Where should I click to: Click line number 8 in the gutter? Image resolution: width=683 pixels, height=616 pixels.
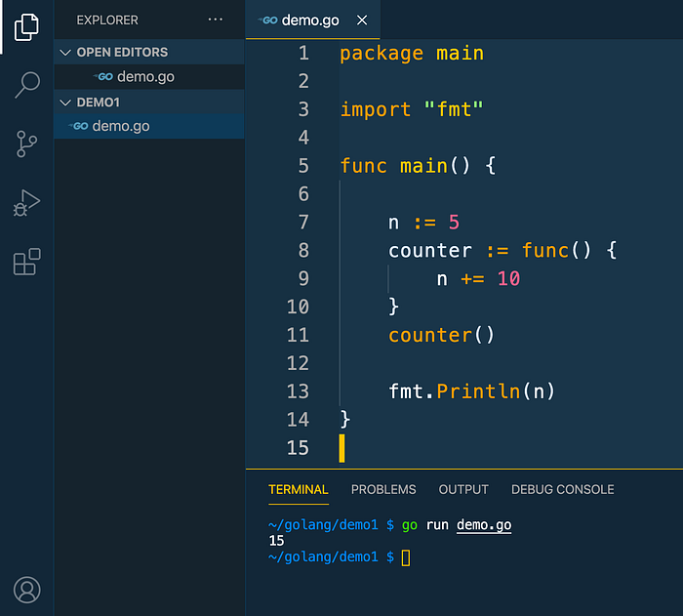[303, 251]
